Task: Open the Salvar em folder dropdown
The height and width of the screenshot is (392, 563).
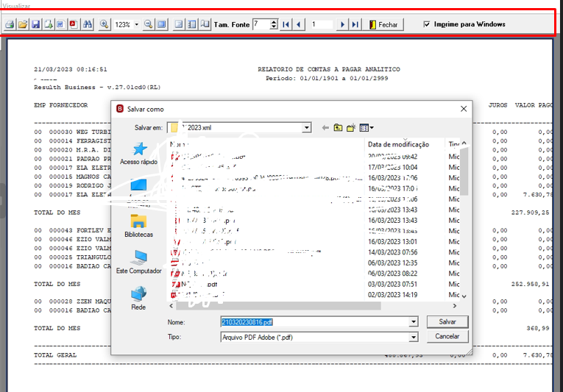Action: pyautogui.click(x=306, y=127)
